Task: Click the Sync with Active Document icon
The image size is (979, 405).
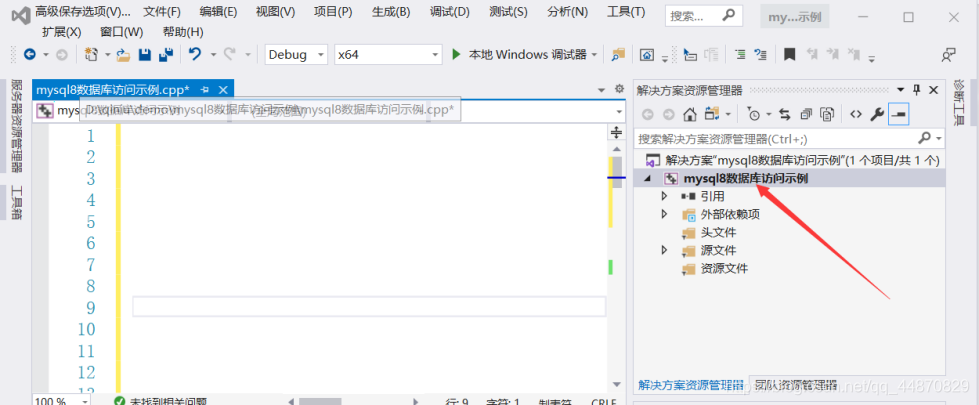Action: pyautogui.click(x=785, y=114)
